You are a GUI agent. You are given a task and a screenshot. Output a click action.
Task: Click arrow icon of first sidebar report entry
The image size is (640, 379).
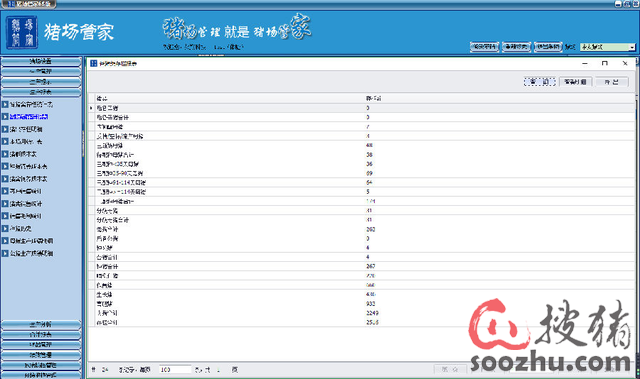(x=5, y=104)
